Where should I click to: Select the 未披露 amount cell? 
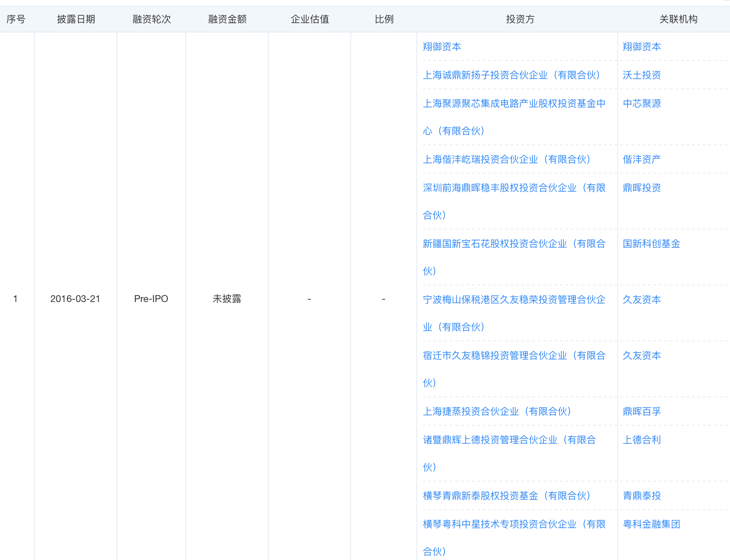tap(227, 299)
